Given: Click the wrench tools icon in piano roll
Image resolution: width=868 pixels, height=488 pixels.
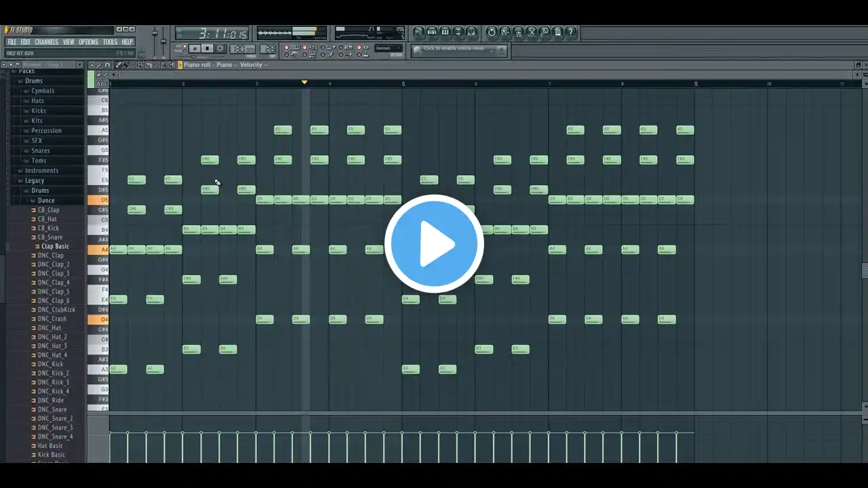Looking at the screenshot, I should pos(99,65).
